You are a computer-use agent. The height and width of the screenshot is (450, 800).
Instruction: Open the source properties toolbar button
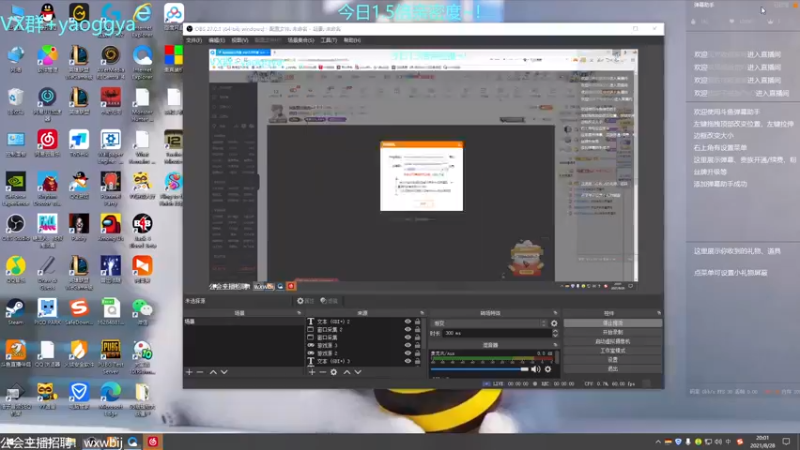click(305, 301)
